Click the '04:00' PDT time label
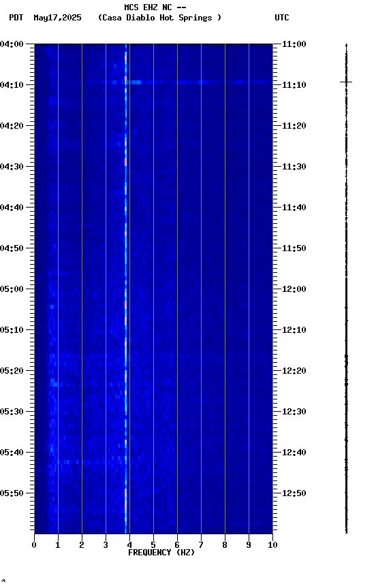 (x=12, y=44)
